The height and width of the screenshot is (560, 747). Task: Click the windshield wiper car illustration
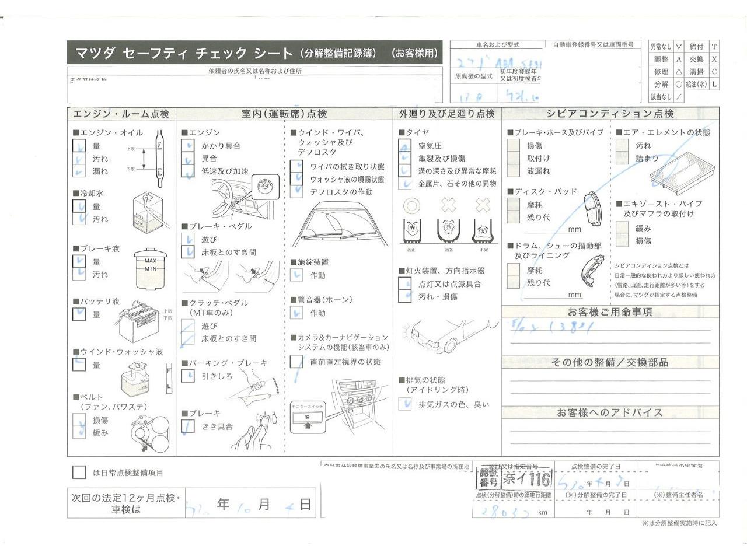339,224
